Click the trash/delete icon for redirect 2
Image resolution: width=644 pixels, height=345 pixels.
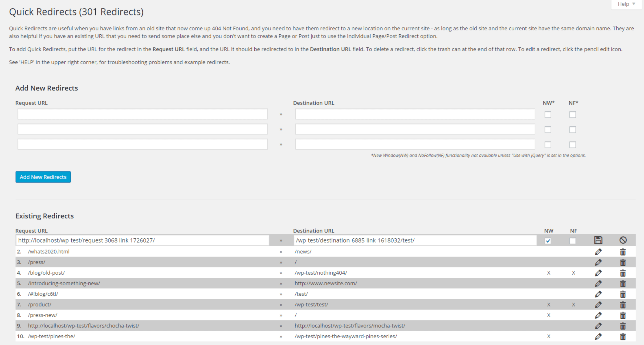pos(623,251)
